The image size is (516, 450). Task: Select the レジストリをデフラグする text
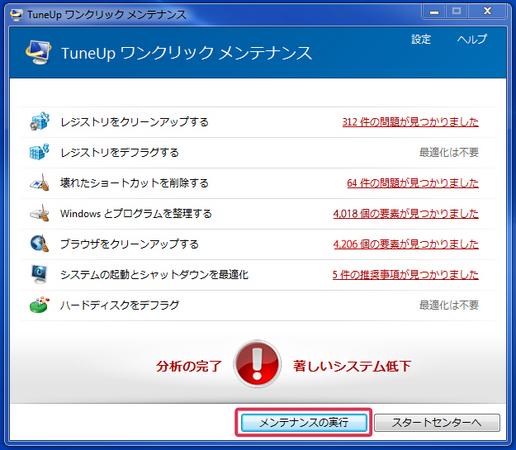pos(119,152)
